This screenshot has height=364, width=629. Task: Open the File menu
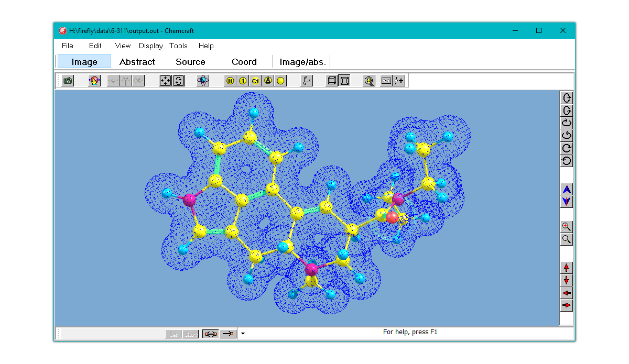pos(68,46)
